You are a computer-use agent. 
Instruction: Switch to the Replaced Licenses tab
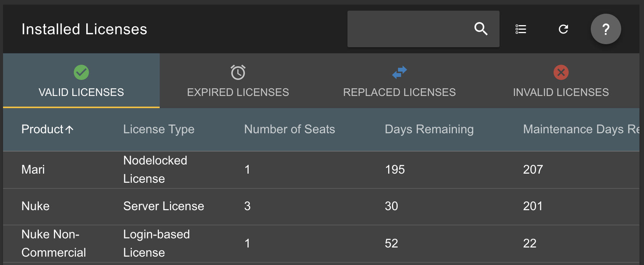pos(399,92)
